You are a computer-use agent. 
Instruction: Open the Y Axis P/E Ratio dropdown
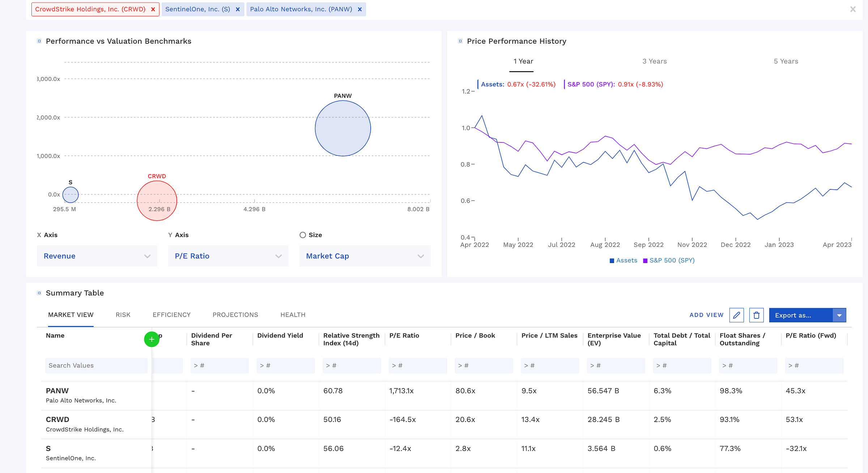tap(228, 256)
